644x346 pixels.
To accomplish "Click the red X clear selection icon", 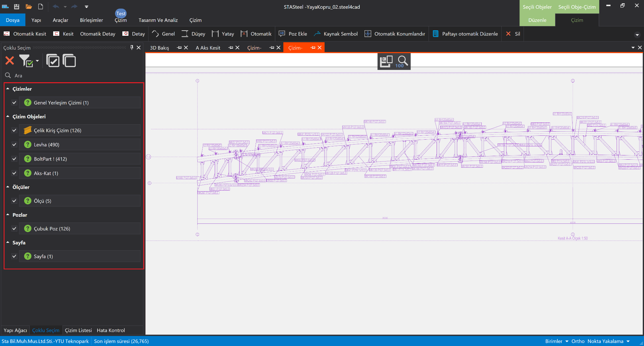I will pos(10,61).
